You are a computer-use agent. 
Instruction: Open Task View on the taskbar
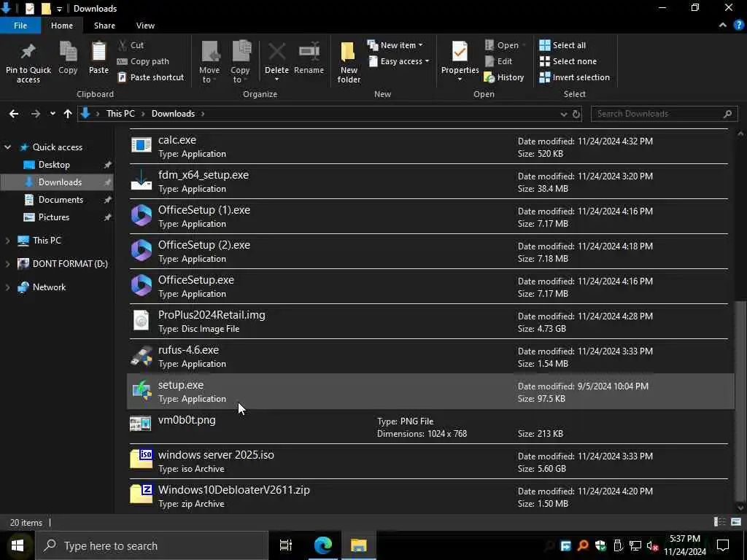[286, 545]
